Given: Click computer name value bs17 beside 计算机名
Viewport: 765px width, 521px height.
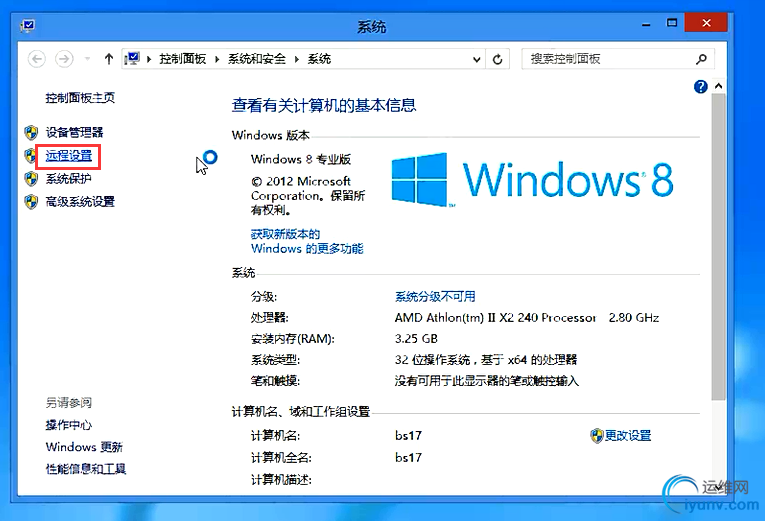Looking at the screenshot, I should (408, 436).
